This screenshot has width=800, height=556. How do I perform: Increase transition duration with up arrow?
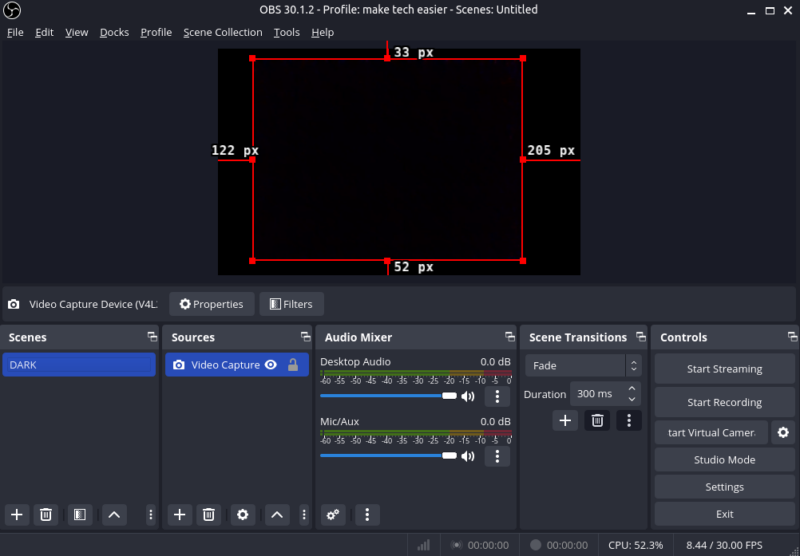coord(632,389)
